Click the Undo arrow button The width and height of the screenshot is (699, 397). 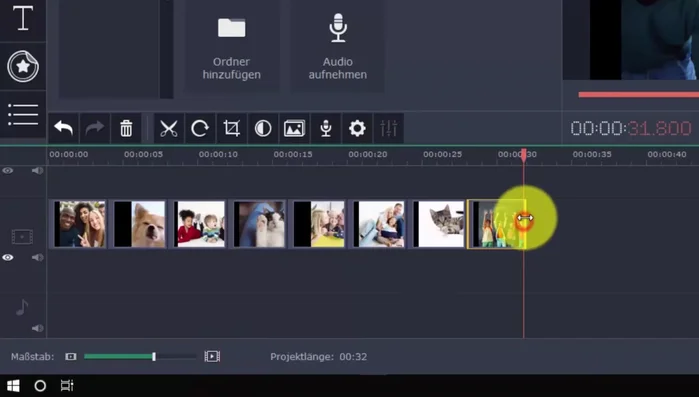click(x=63, y=128)
